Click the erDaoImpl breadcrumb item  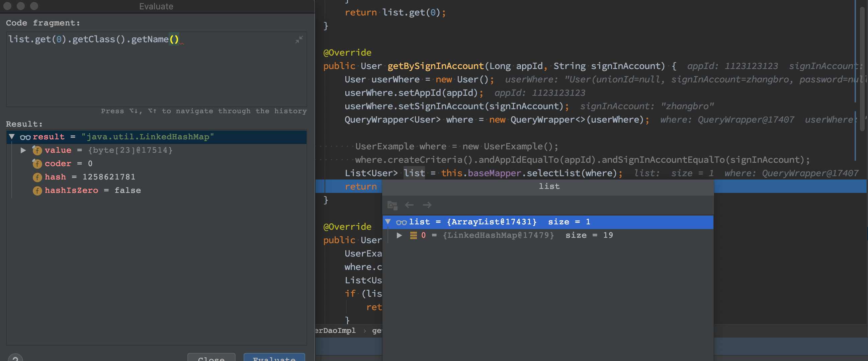click(335, 331)
